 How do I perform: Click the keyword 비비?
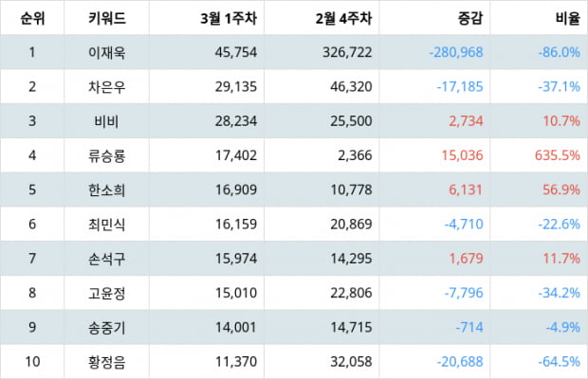point(107,121)
